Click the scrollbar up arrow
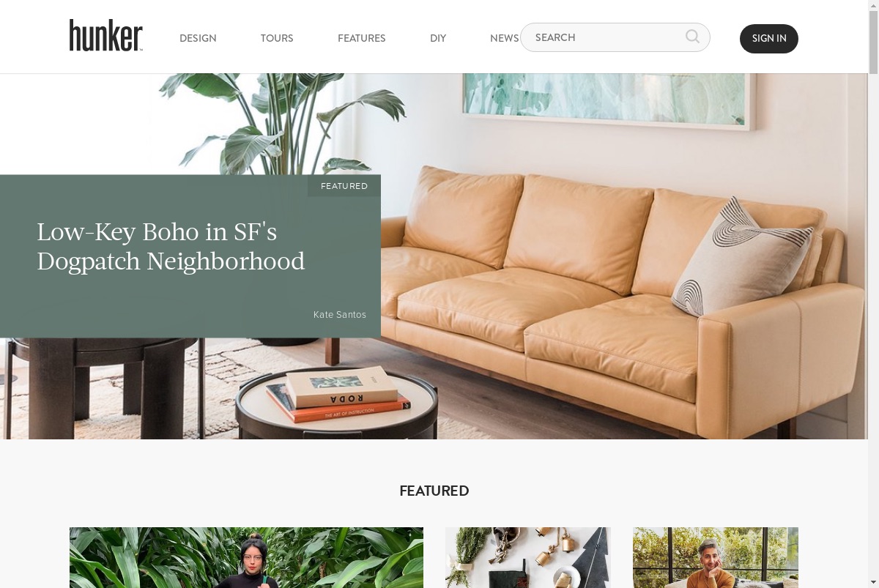Screen dimensions: 879x588 [873, 6]
